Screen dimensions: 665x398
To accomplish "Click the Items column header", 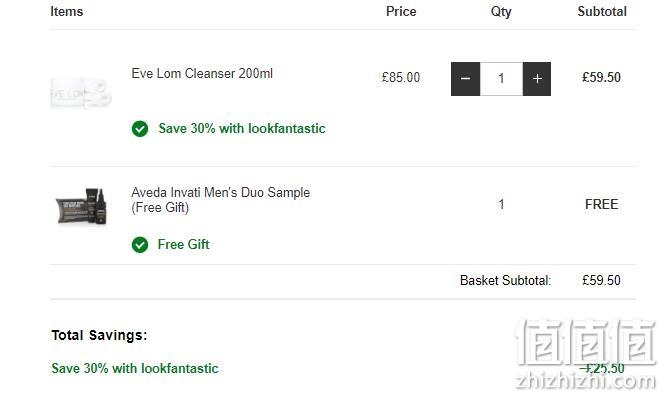I will 67,11.
